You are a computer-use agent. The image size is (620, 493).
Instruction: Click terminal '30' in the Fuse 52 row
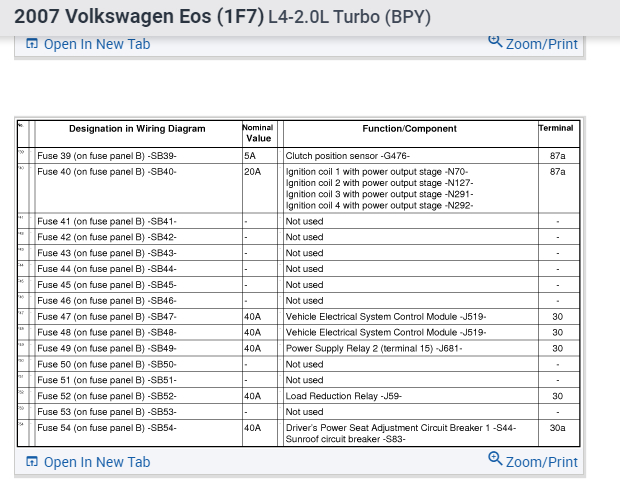coord(558,396)
